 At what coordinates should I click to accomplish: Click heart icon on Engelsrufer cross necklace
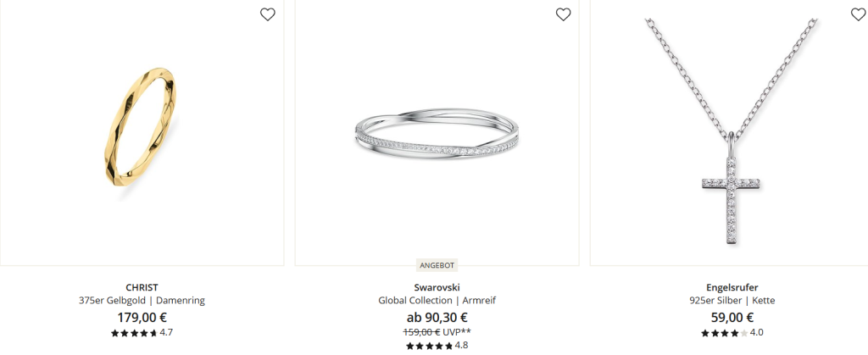[858, 14]
